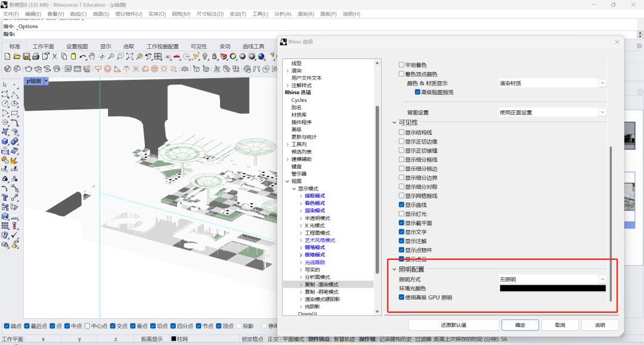The height and width of the screenshot is (345, 644).
Task: Select the pointer arrow tool in left sidebar
Action: pos(5,85)
